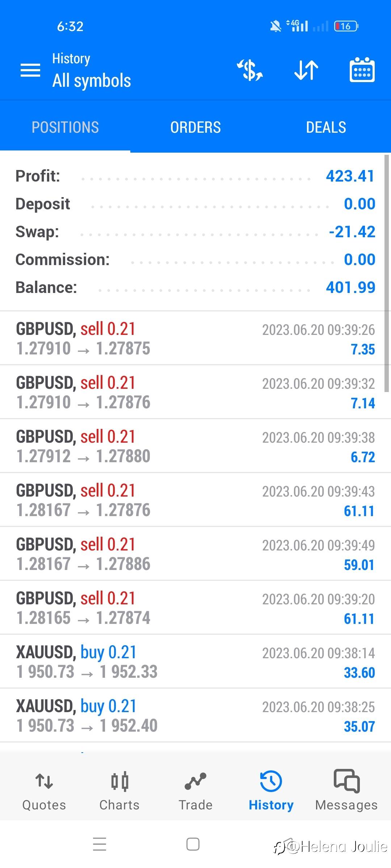Image resolution: width=391 pixels, height=868 pixels.
Task: Open Charts from the bottom bar
Action: click(x=119, y=791)
